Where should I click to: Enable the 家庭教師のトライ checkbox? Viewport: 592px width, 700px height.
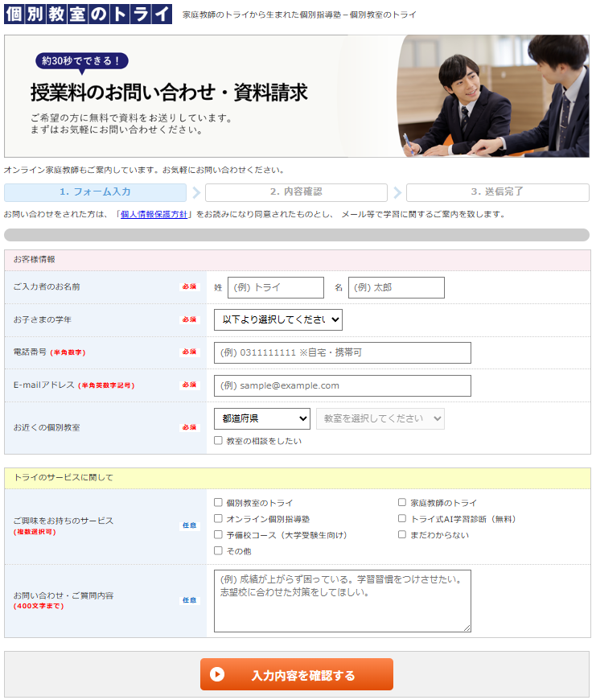tap(402, 503)
